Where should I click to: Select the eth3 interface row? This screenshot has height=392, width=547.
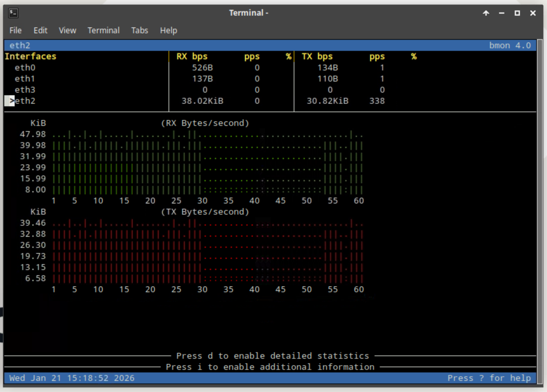tap(25, 90)
